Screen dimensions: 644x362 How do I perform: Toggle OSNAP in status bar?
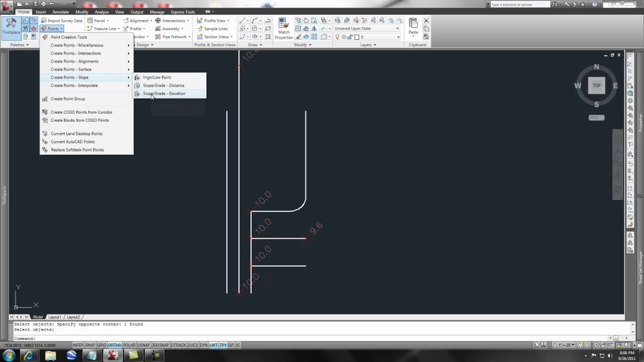pyautogui.click(x=143, y=345)
